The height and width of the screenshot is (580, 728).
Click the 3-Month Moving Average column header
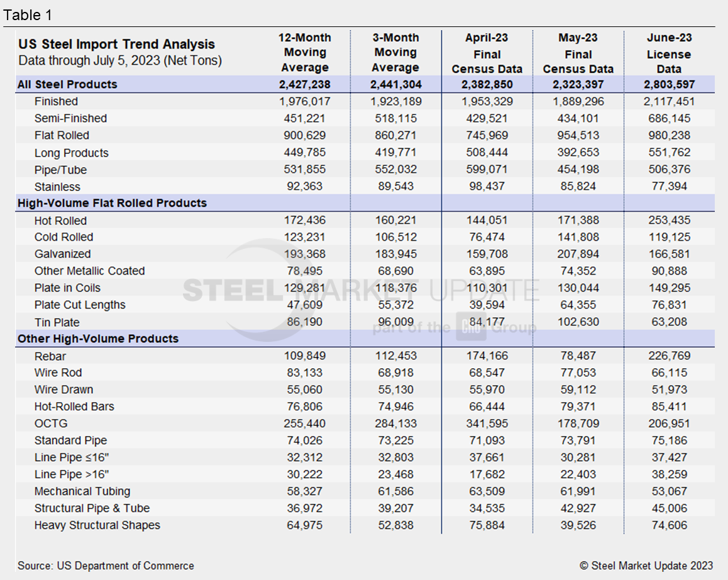(395, 53)
